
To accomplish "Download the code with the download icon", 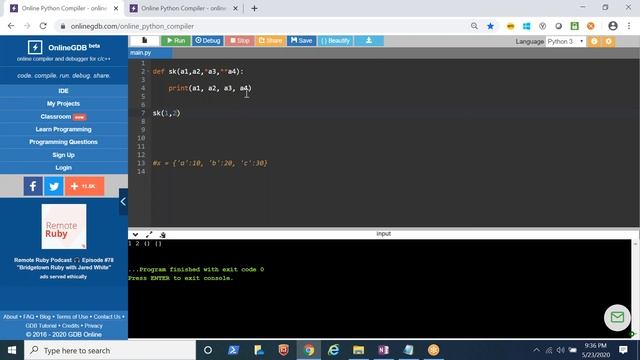I will click(369, 40).
